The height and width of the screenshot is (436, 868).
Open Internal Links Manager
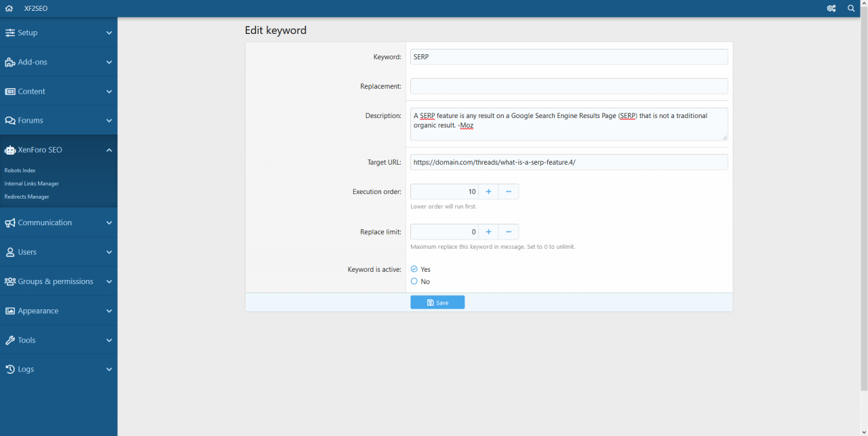click(x=31, y=184)
